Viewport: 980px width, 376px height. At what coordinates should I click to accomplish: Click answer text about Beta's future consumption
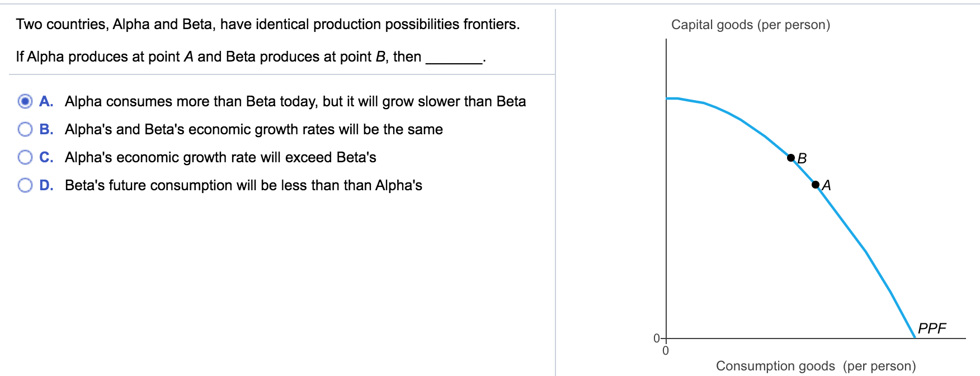pos(243,185)
